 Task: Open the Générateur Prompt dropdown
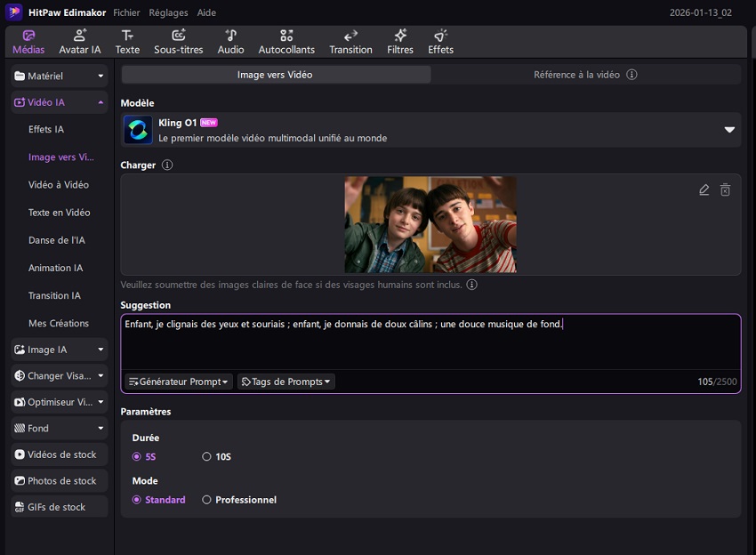tap(178, 382)
